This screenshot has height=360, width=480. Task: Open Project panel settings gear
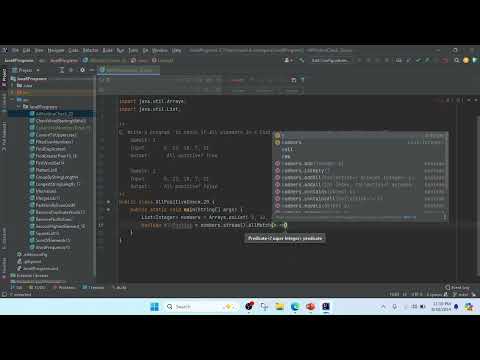point(82,70)
